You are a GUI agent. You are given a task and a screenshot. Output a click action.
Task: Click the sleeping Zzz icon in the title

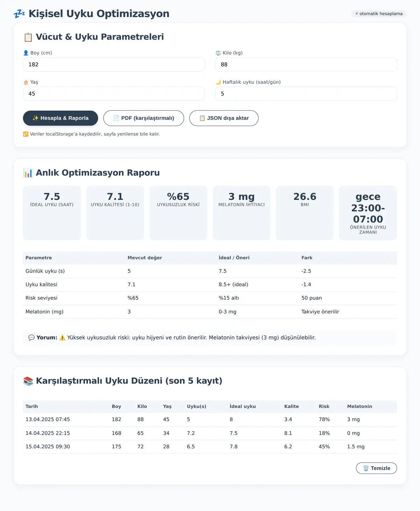click(x=19, y=14)
